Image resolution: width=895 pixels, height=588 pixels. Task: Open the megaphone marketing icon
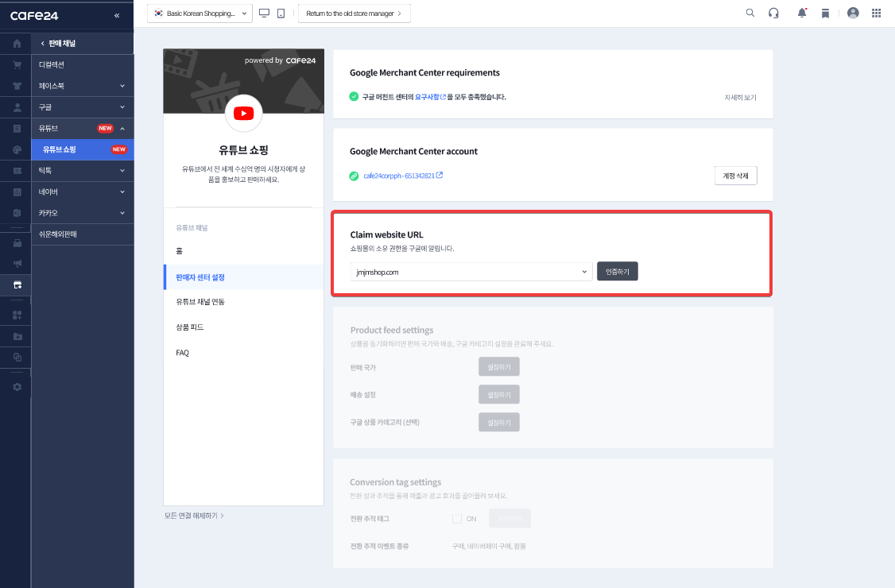pyautogui.click(x=17, y=263)
